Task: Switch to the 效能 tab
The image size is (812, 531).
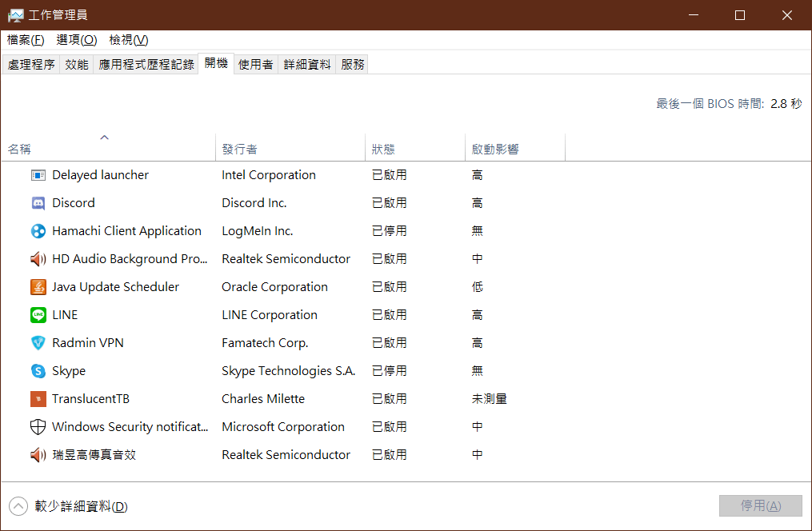Action: pos(77,64)
